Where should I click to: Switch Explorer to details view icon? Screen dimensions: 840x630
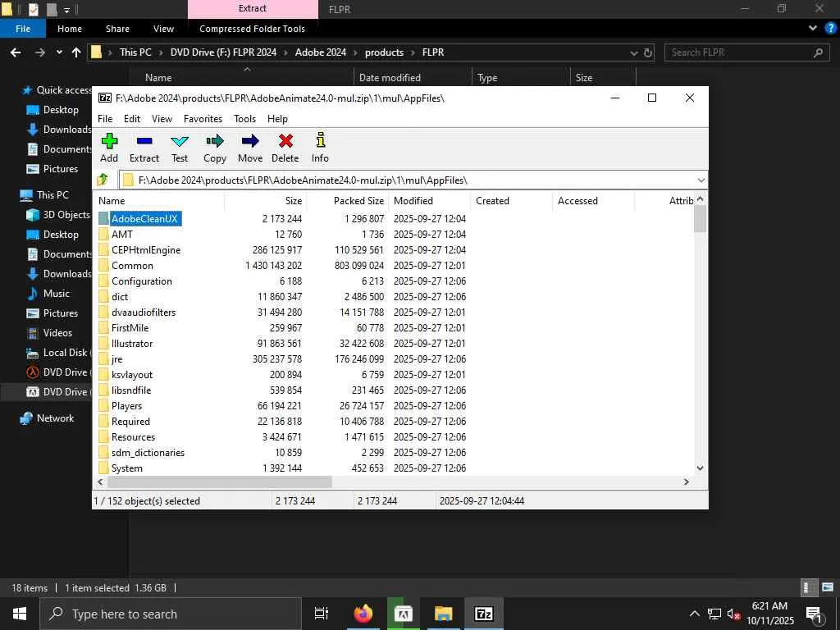coord(808,587)
